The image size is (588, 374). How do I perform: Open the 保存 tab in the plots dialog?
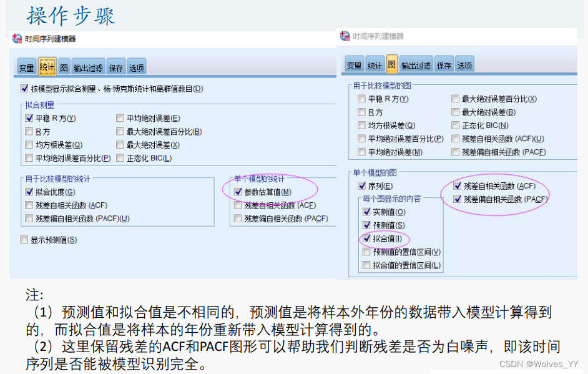click(444, 65)
